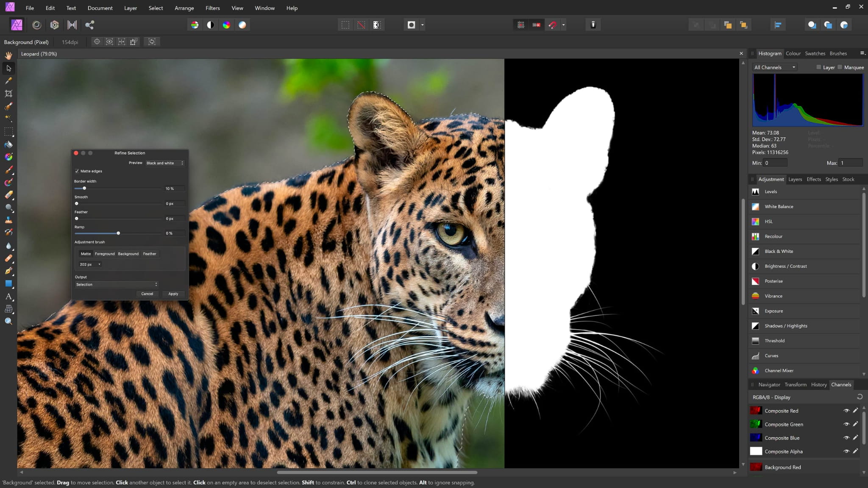868x488 pixels.
Task: Click Apply in Refine Selection dialog
Action: click(x=173, y=294)
